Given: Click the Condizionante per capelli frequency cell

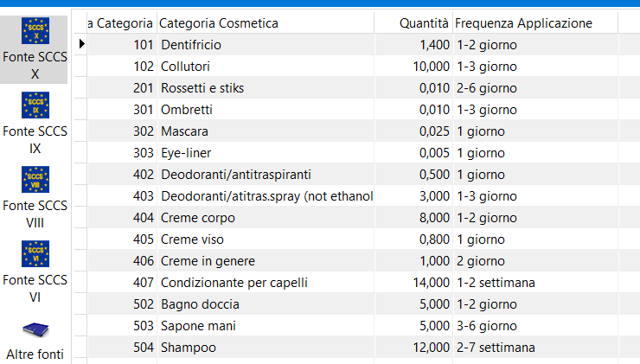Looking at the screenshot, I should coord(535,283).
